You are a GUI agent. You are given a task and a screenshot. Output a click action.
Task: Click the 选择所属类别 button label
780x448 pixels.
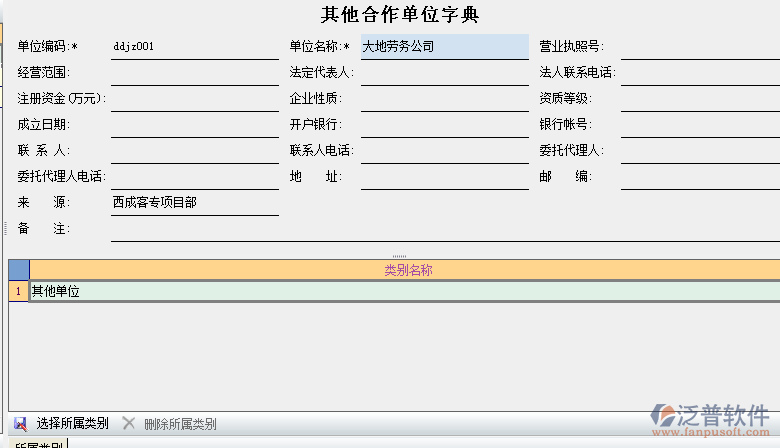73,424
